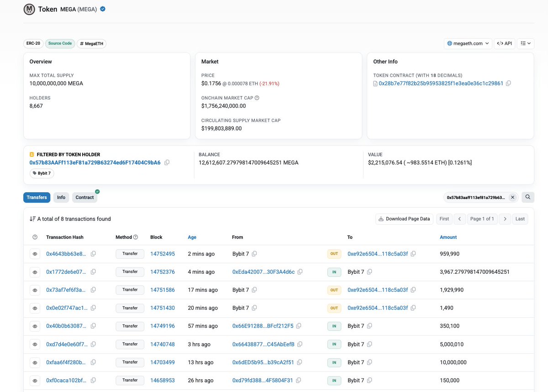
Task: Copy sender address 0xd79fd388...4F5804F31
Action: click(x=298, y=380)
